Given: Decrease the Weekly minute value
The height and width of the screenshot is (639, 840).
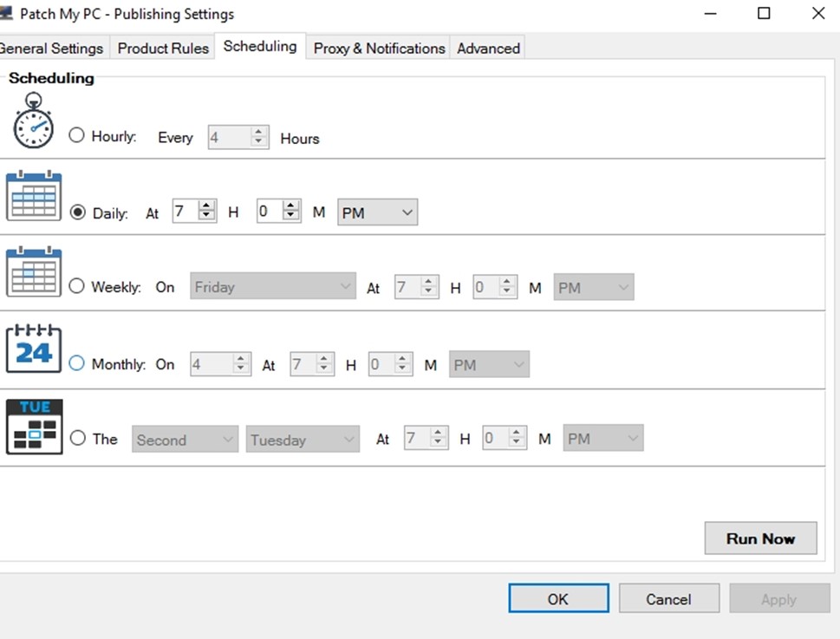Looking at the screenshot, I should (507, 292).
